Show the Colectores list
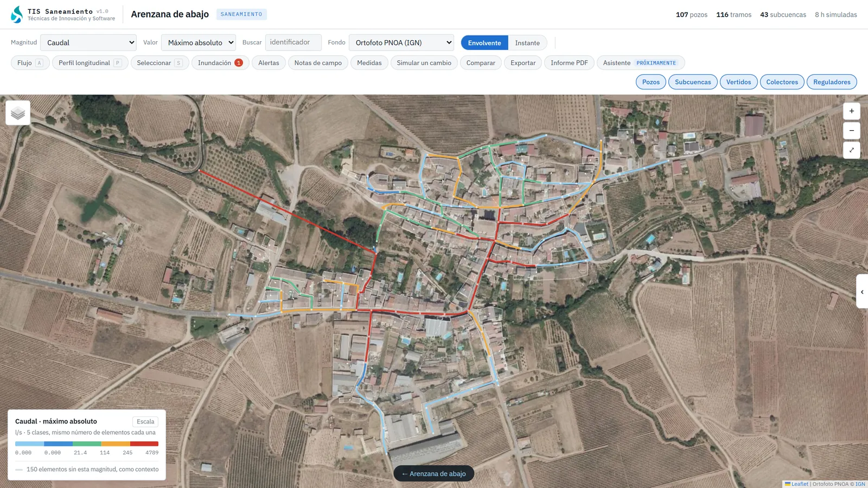Screen dimensions: 868x488 point(782,82)
